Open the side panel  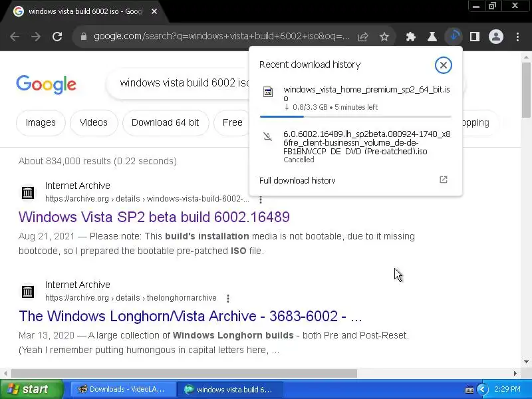475,37
